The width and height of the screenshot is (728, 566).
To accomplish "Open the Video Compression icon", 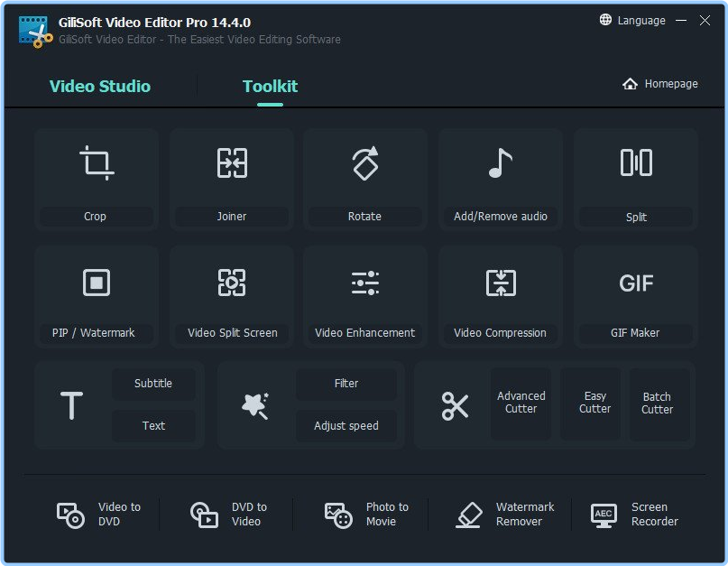I will point(501,282).
